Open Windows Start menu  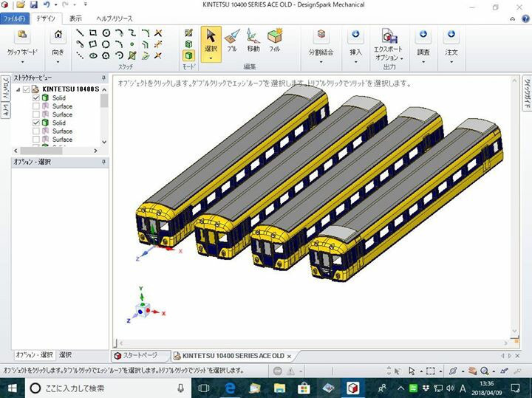[13, 388]
